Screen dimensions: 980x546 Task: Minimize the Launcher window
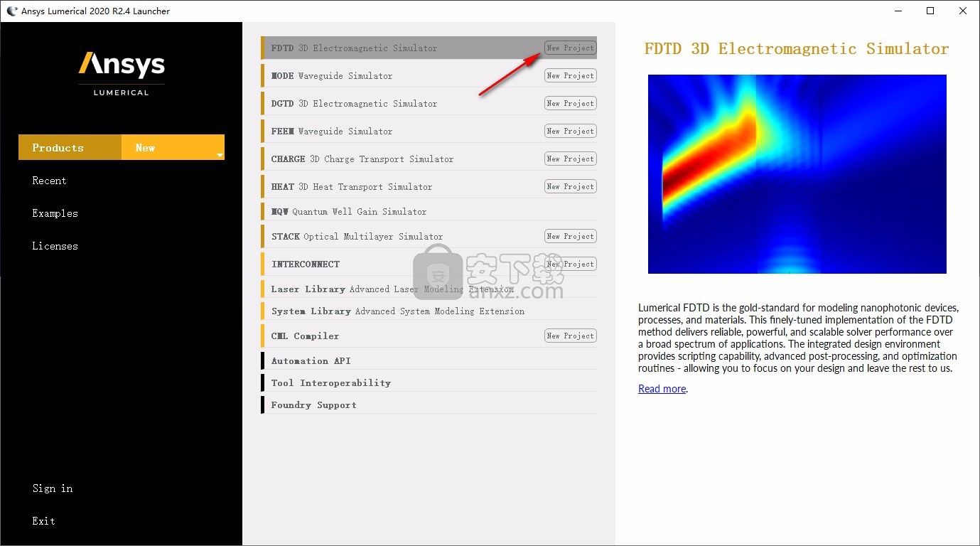[898, 11]
